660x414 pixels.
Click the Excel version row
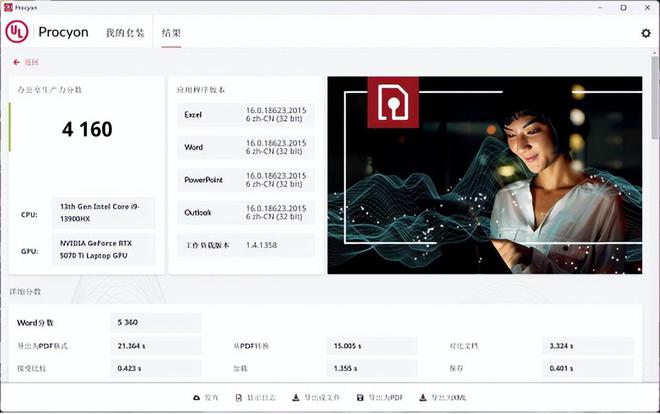(246, 115)
